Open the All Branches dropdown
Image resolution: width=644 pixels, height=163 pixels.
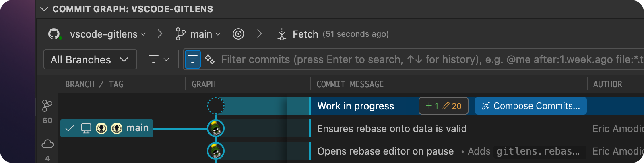[x=90, y=60]
